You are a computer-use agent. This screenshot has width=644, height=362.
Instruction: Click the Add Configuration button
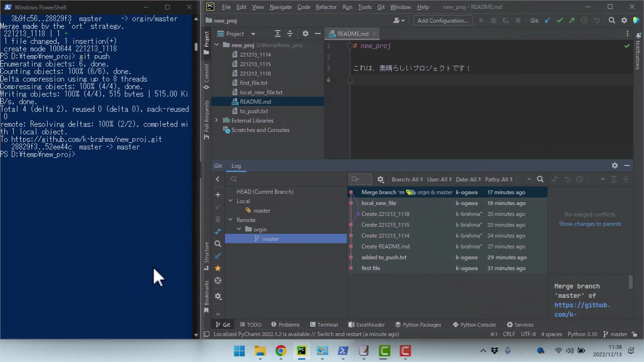(x=443, y=20)
